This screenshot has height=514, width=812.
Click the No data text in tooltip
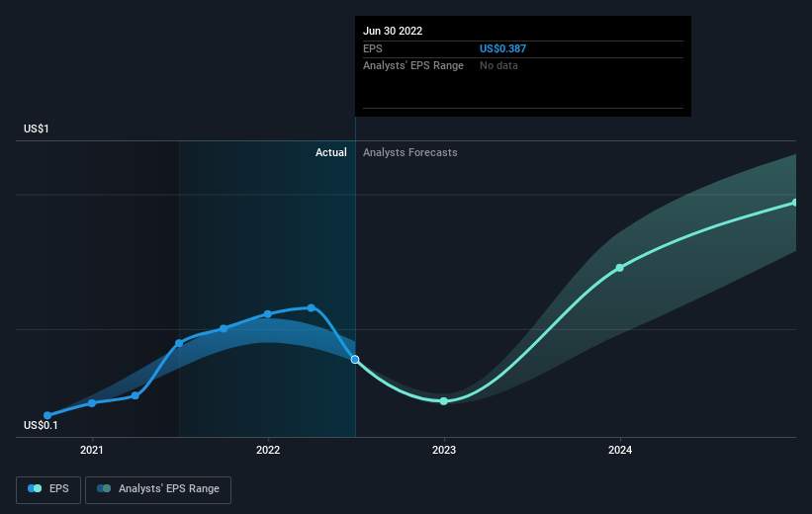(498, 66)
